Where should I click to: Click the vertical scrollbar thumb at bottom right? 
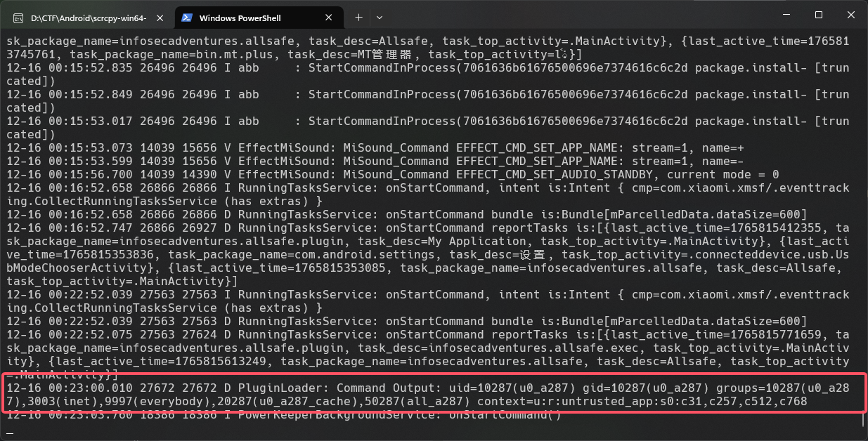coord(863,420)
